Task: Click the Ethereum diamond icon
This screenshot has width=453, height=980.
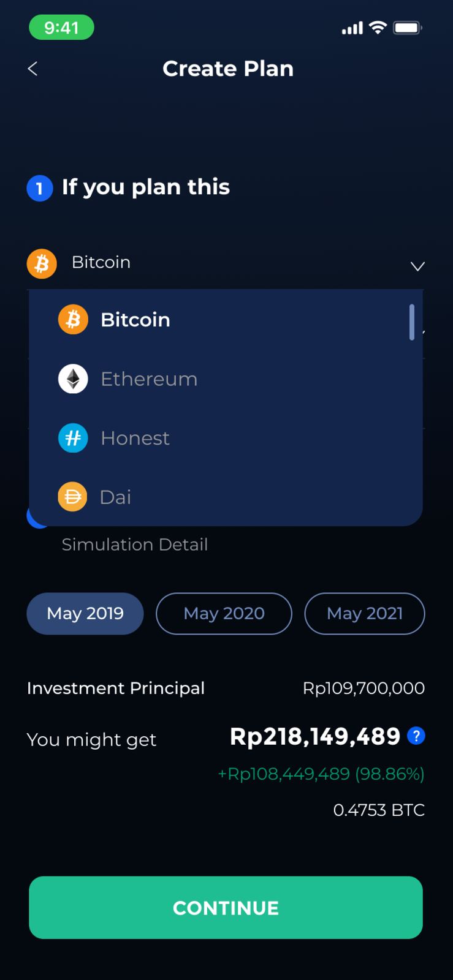Action: 73,379
